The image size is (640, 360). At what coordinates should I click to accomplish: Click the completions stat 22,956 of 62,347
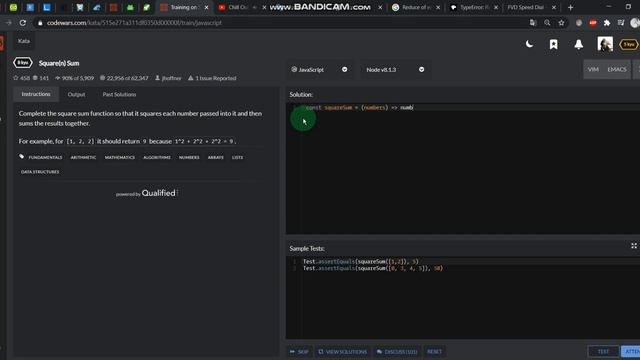point(124,78)
